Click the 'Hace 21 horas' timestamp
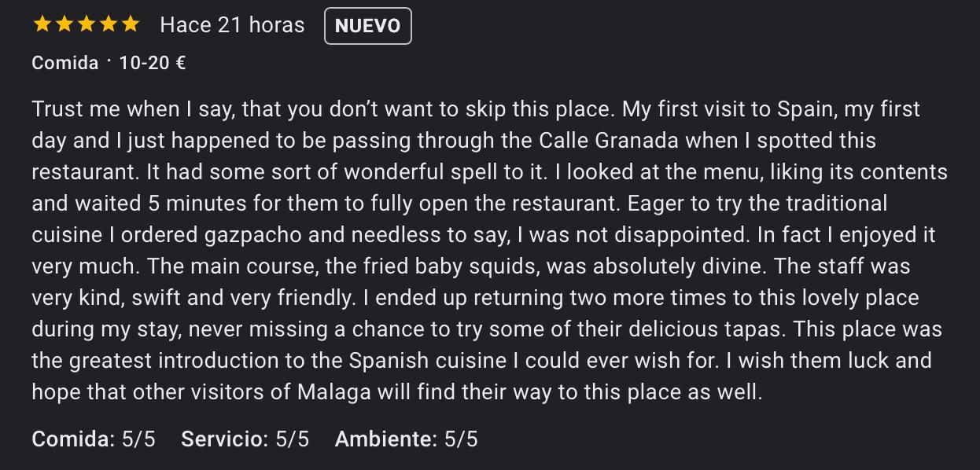This screenshot has height=470, width=980. point(232,25)
